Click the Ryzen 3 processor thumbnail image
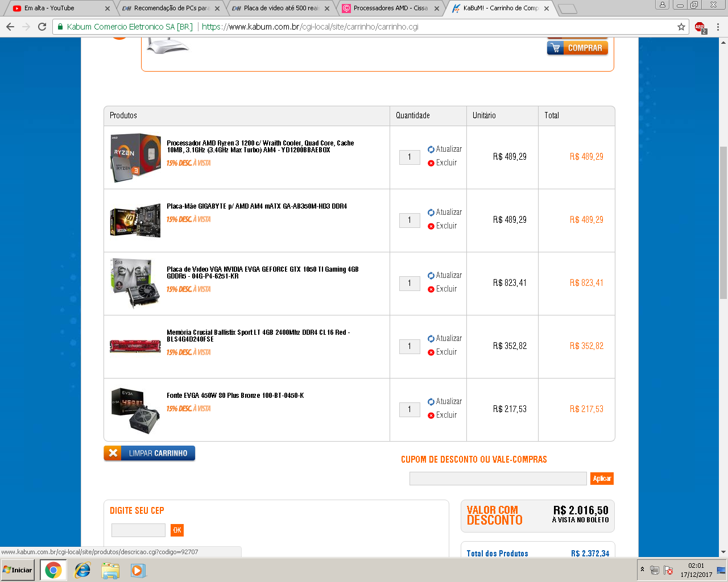 pyautogui.click(x=135, y=158)
